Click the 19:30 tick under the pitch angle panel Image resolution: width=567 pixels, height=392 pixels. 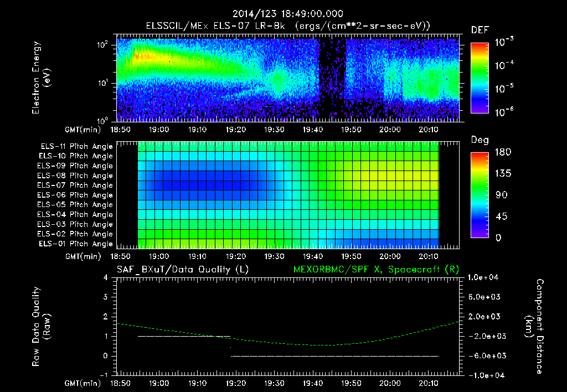tap(274, 257)
